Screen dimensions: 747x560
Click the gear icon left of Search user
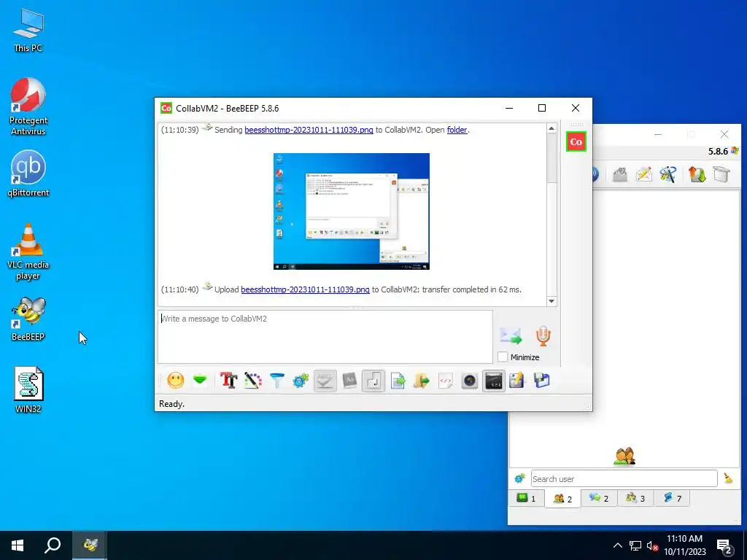[x=519, y=478]
